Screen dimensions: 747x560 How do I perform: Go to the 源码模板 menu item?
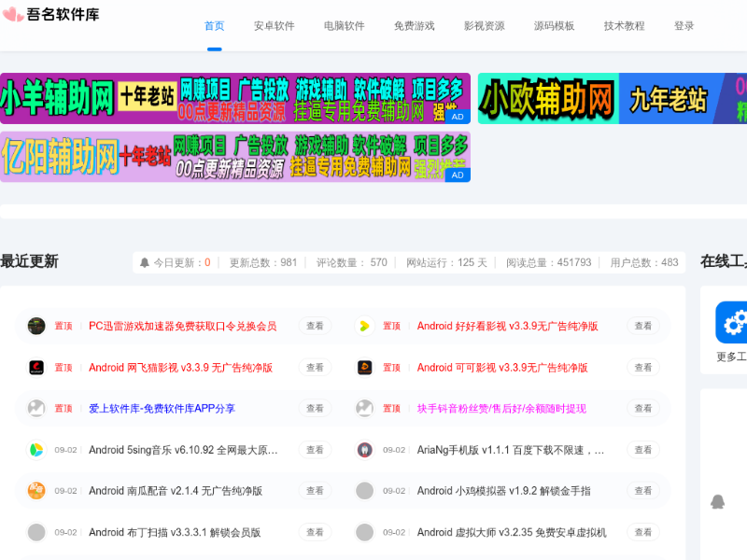[x=554, y=26]
